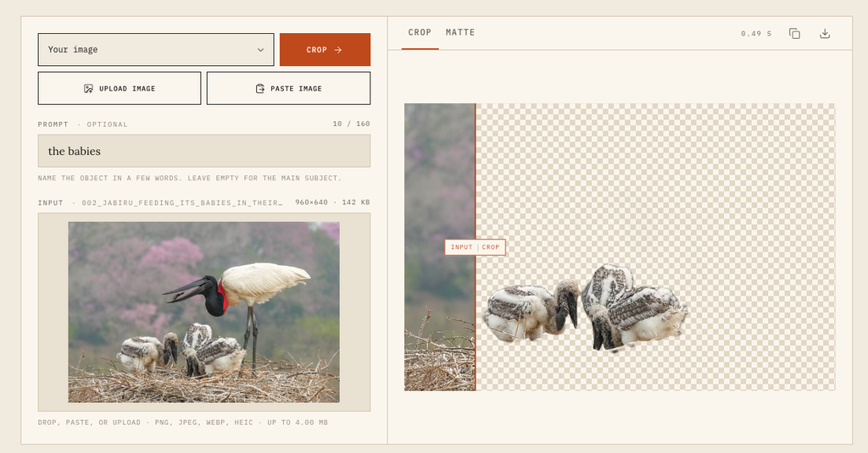Focus the prompt field containing 'the babies'
The height and width of the screenshot is (453, 868).
[204, 151]
